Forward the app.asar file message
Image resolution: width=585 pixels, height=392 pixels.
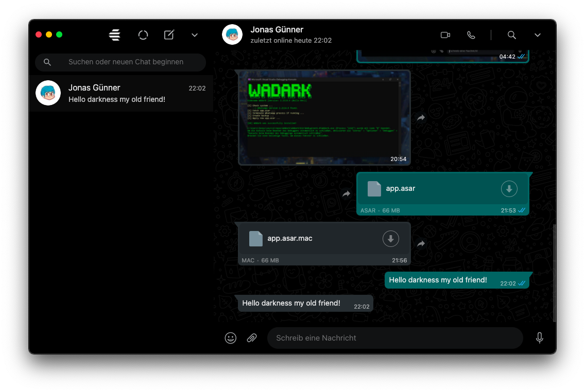pos(346,194)
